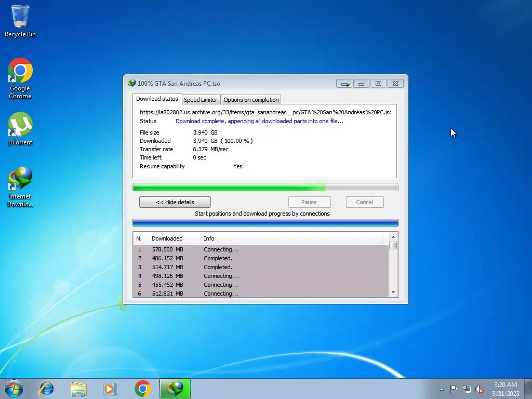This screenshot has height=399, width=532.
Task: Select the Internet Download Manager desktop shortcut
Action: tap(20, 187)
